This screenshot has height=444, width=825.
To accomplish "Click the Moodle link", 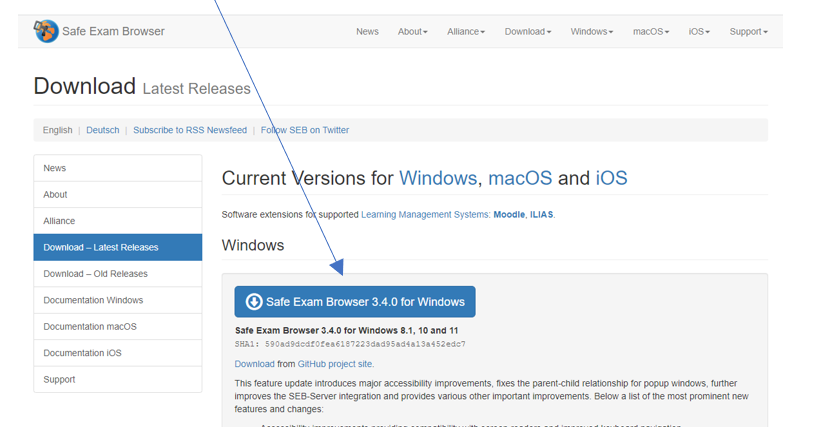I will coord(509,214).
